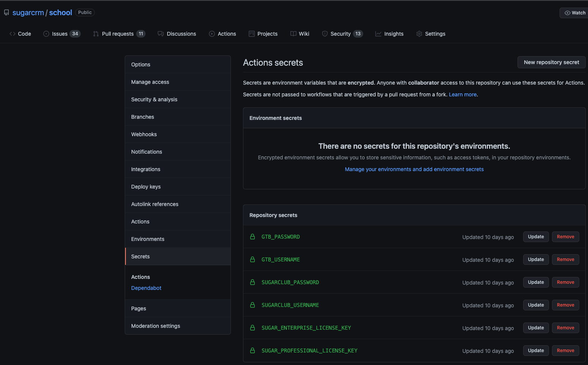The image size is (588, 365).
Task: Remove the SUGARCLUB_PASSWORD secret
Action: 565,282
